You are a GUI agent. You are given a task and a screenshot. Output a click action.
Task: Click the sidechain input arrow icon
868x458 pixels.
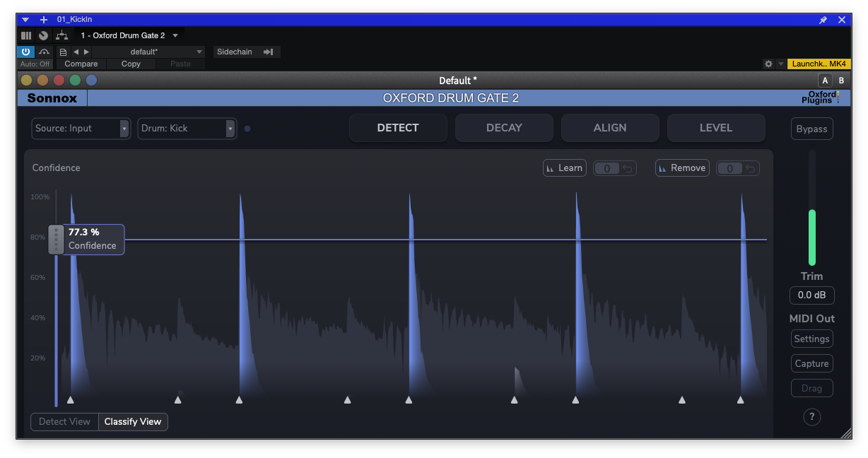click(269, 52)
